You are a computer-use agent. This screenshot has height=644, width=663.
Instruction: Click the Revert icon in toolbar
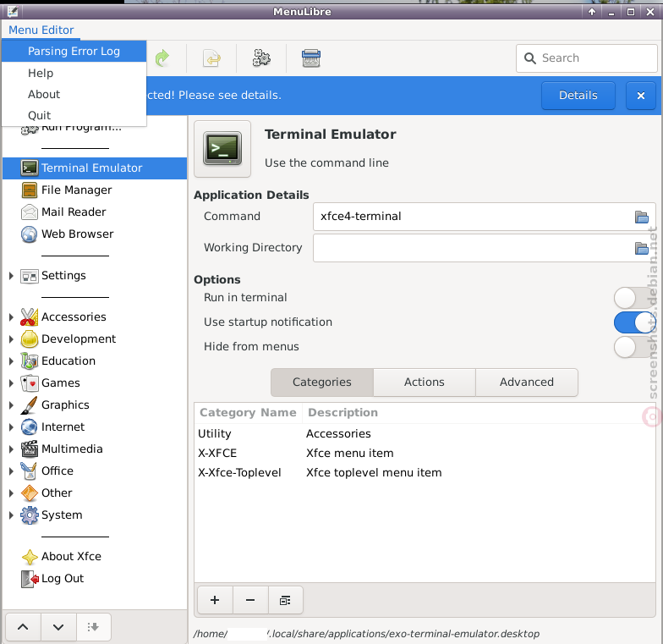[211, 58]
